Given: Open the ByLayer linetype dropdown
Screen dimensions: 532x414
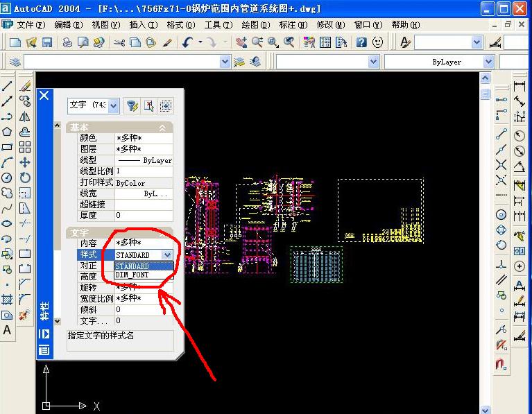Looking at the screenshot, I should pos(488,62).
